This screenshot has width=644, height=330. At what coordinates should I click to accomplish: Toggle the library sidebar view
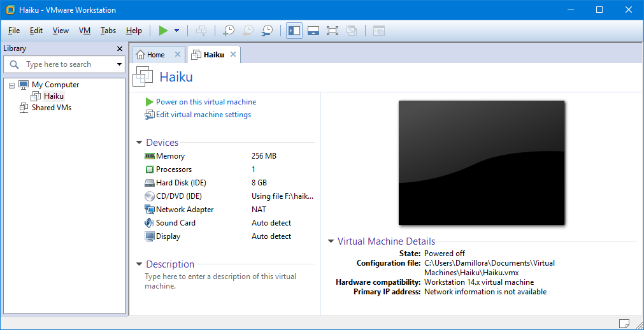coord(294,31)
